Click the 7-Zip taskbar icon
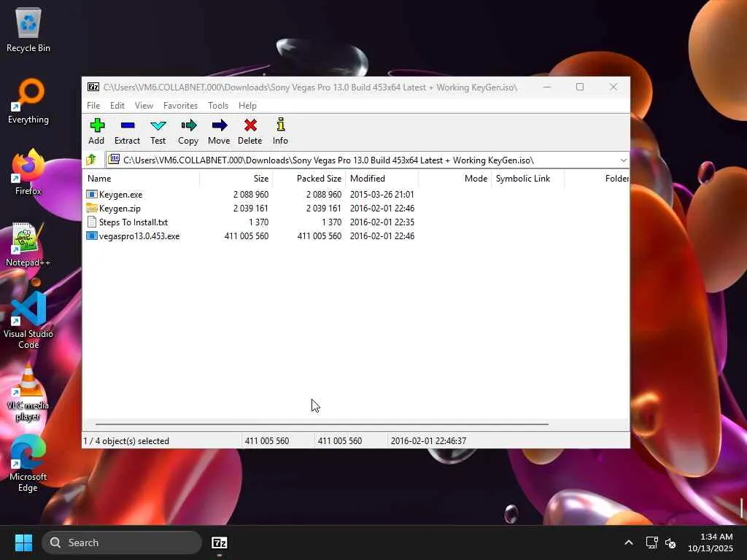Viewport: 747px width, 560px height. 219,542
